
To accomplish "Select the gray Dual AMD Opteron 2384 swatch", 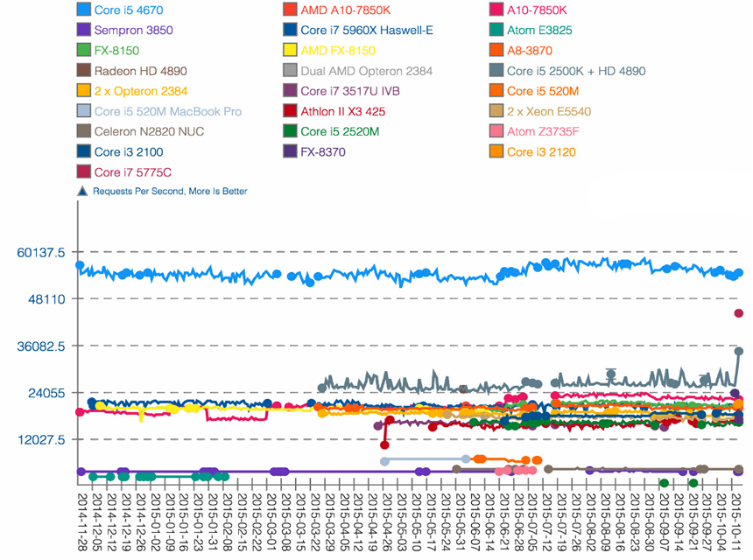I will coord(290,71).
